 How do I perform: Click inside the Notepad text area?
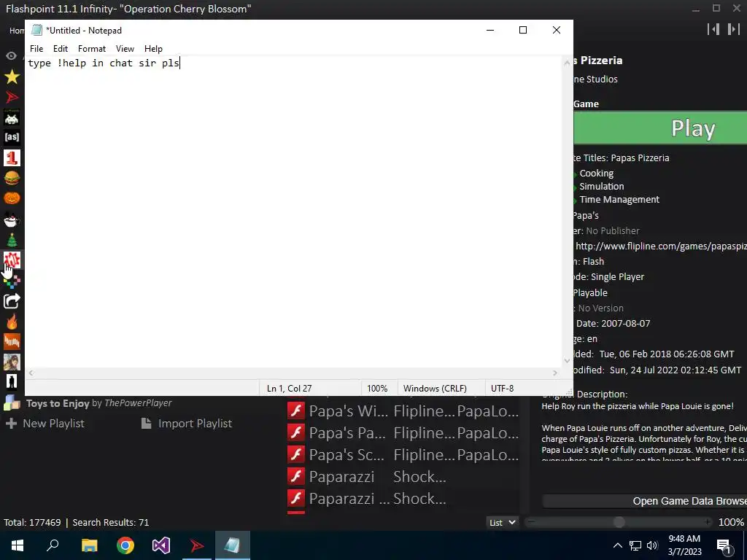tap(293, 212)
